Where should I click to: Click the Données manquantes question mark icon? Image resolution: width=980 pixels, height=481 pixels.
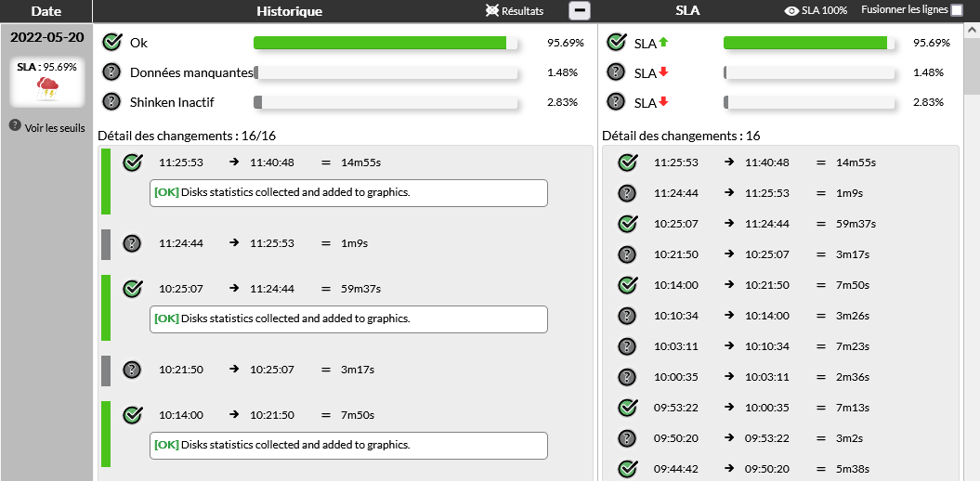(x=112, y=72)
